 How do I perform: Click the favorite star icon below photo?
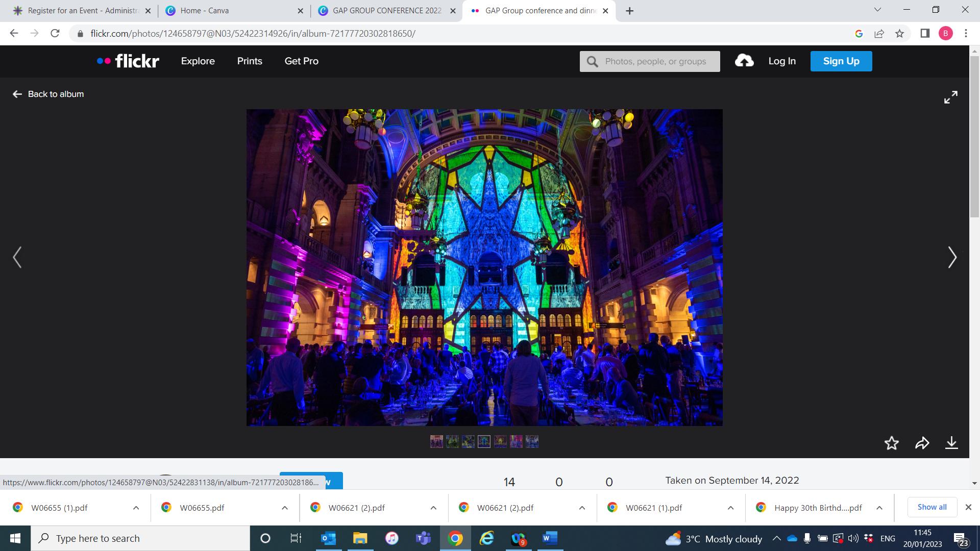(x=891, y=443)
